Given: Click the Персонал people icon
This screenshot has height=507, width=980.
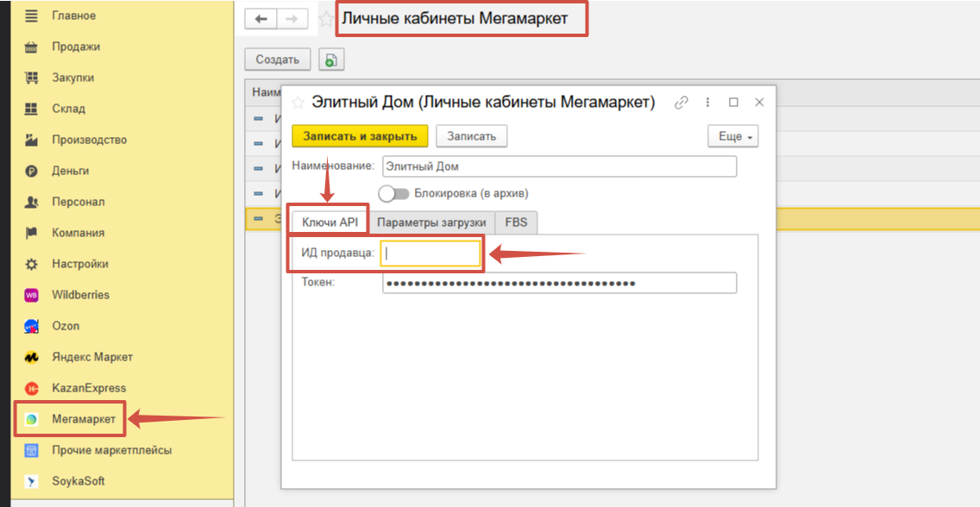Looking at the screenshot, I should (31, 203).
